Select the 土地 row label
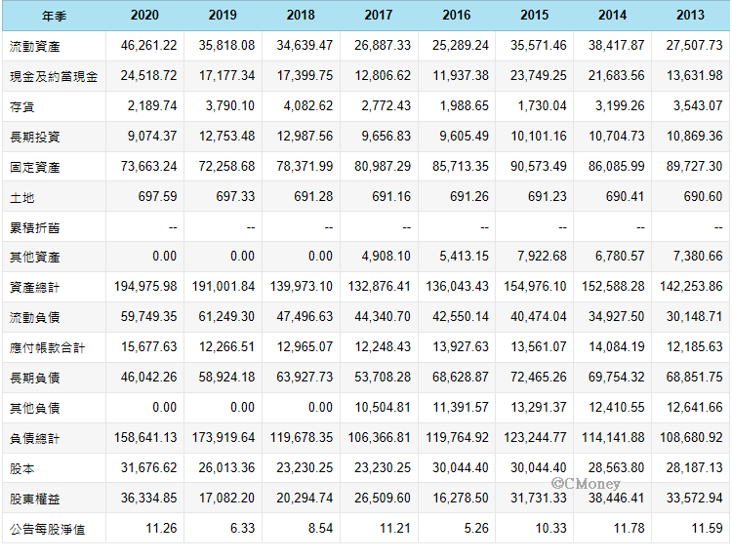The width and height of the screenshot is (732, 560). (22, 198)
